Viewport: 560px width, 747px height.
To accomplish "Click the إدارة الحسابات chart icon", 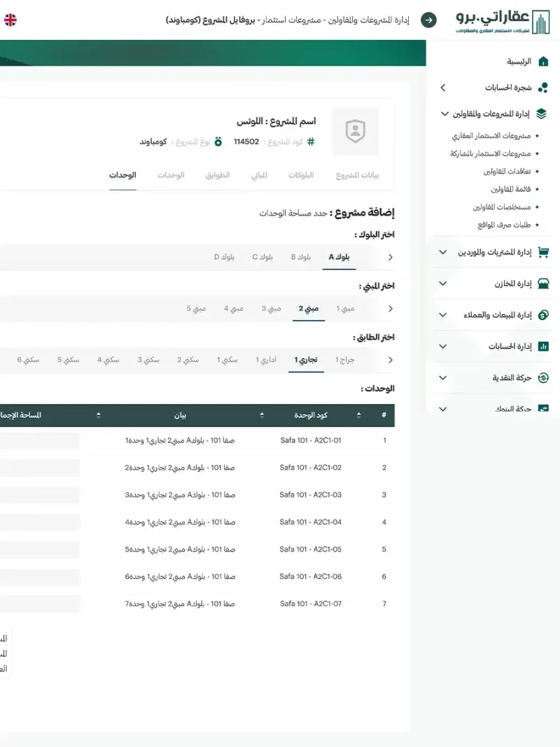I will coord(543,347).
